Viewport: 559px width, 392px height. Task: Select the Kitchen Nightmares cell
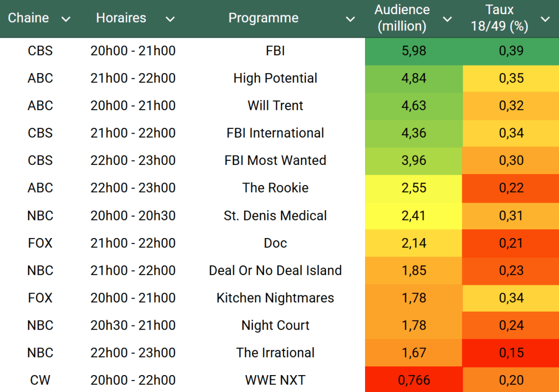[x=275, y=298]
